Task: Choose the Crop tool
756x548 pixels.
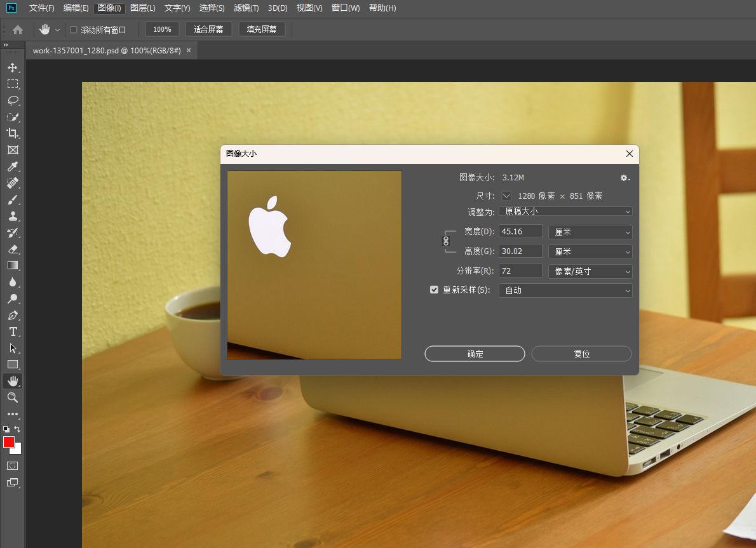Action: (13, 133)
